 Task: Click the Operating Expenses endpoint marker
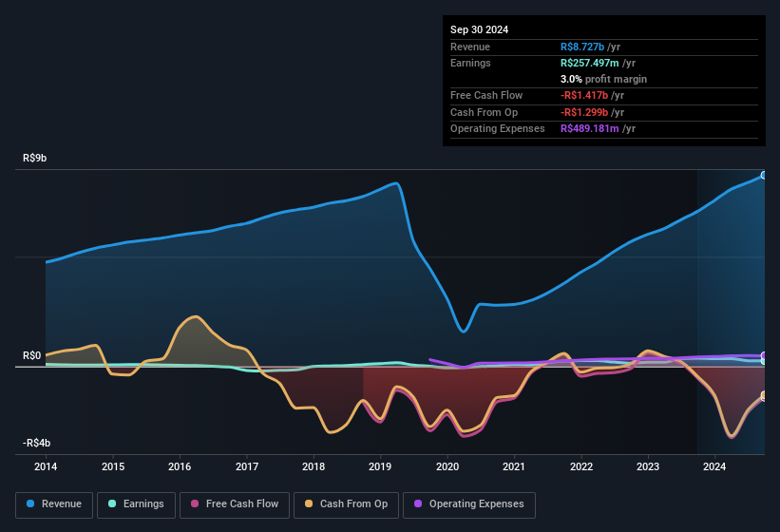point(764,356)
